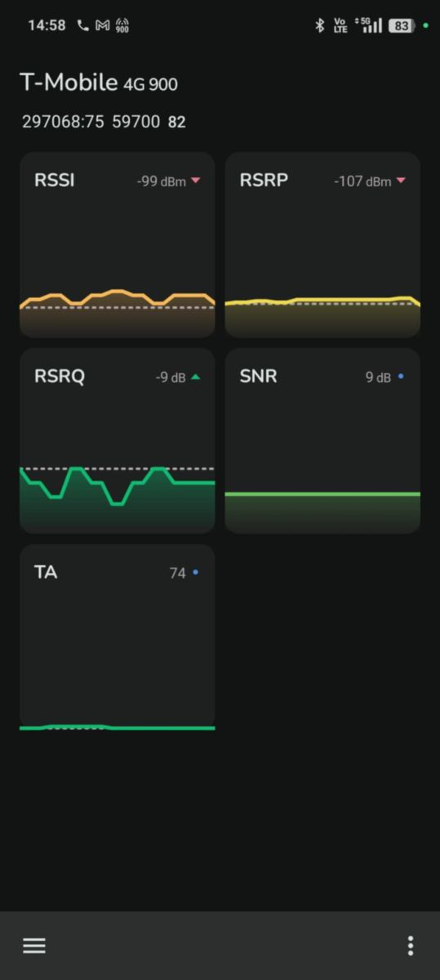The image size is (440, 980).
Task: Tap the green up-arrow next to RSRQ
Action: [194, 376]
